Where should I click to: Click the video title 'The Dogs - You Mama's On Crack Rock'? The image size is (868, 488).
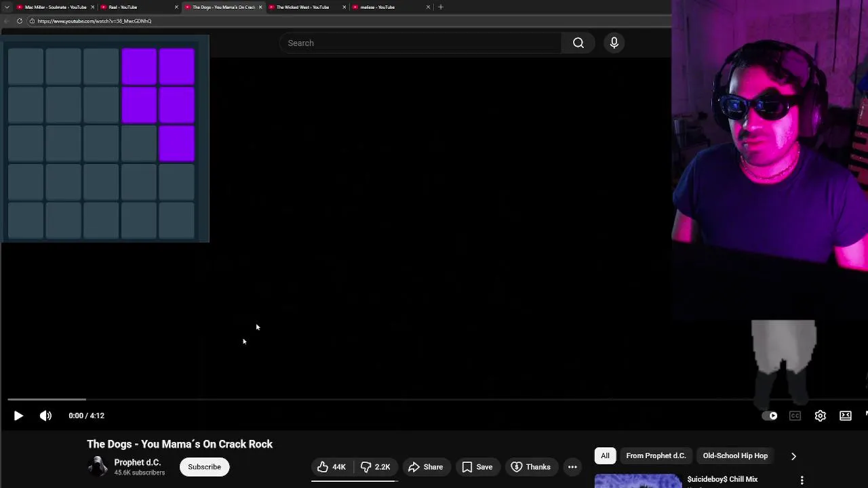tap(180, 444)
